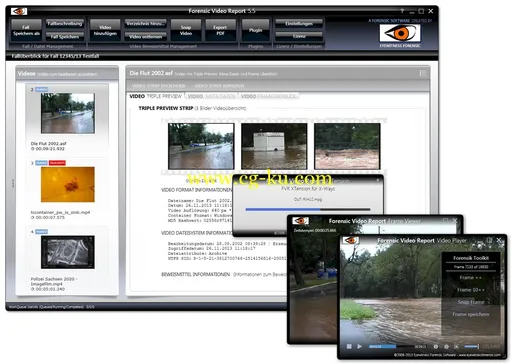Click the blue tag on video 4
This screenshot has height=364, width=512.
(42, 231)
